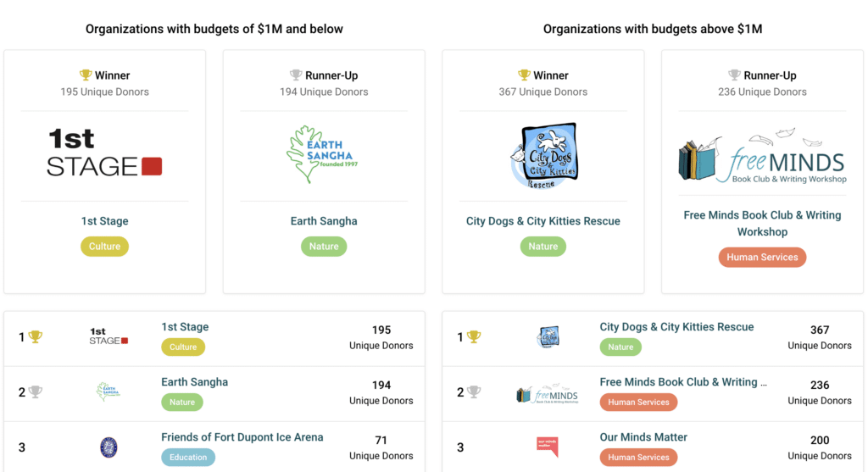Click 195 donor count in leaderboard row
This screenshot has height=472, width=868.
coord(381,337)
